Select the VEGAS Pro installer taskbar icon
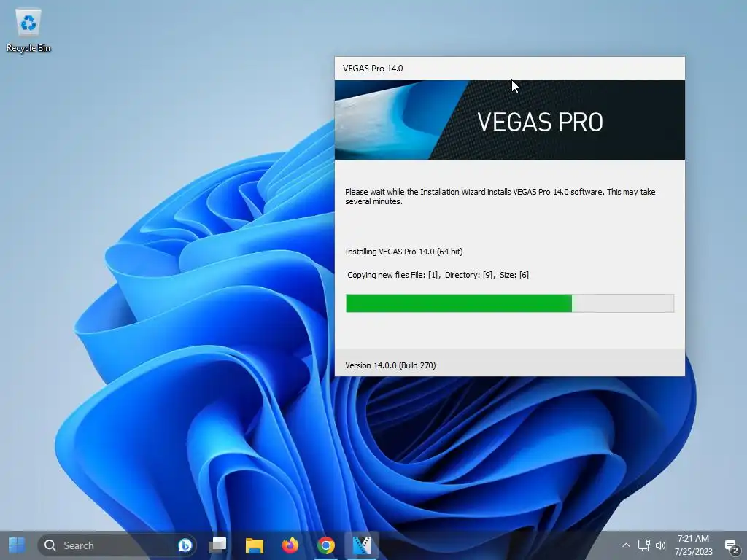 [x=362, y=545]
